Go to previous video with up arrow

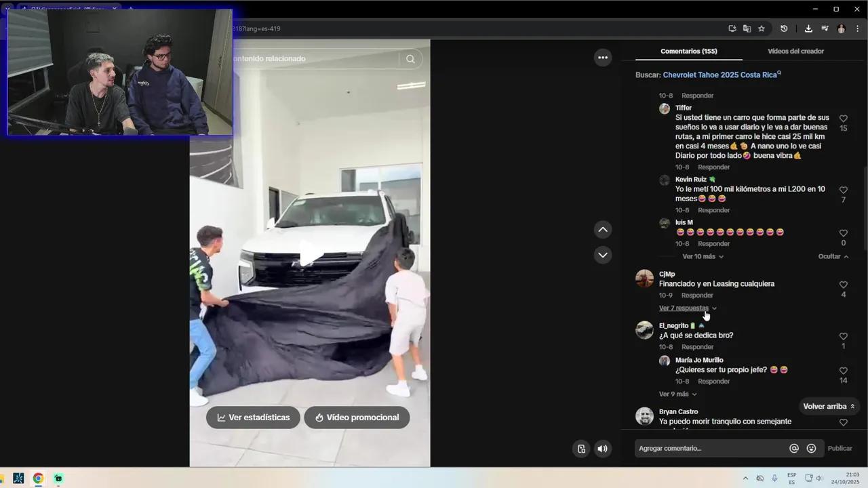(x=603, y=230)
